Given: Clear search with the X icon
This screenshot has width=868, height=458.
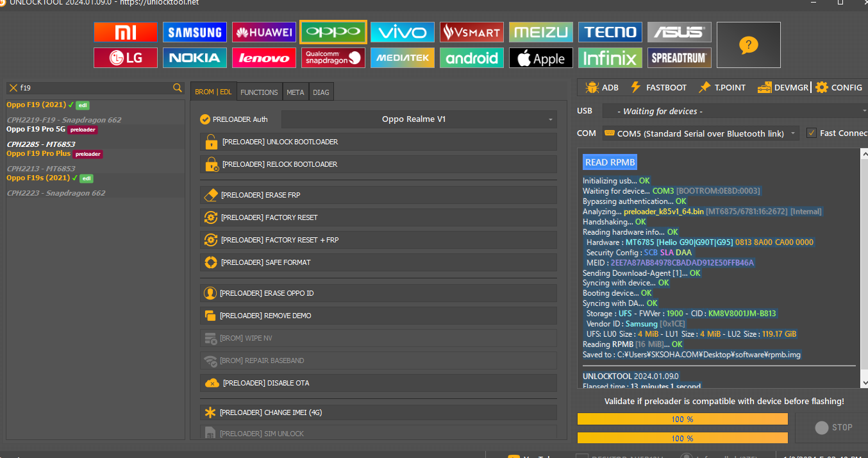Looking at the screenshot, I should pos(13,88).
